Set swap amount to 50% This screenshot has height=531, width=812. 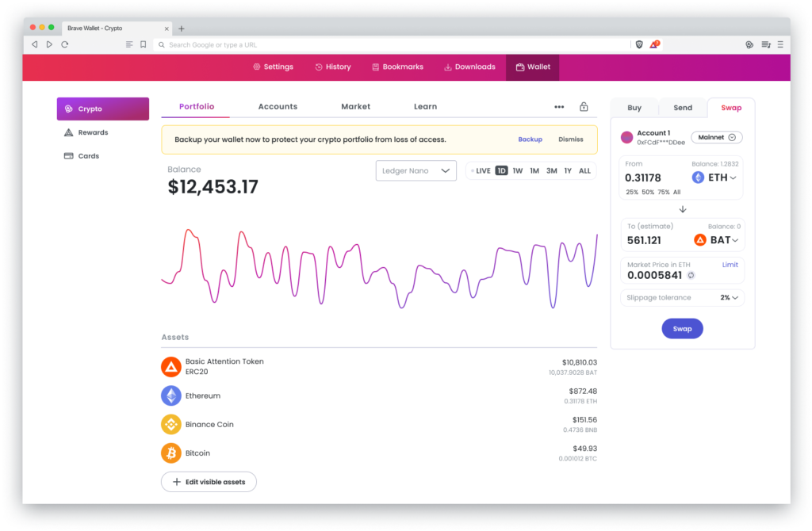648,192
